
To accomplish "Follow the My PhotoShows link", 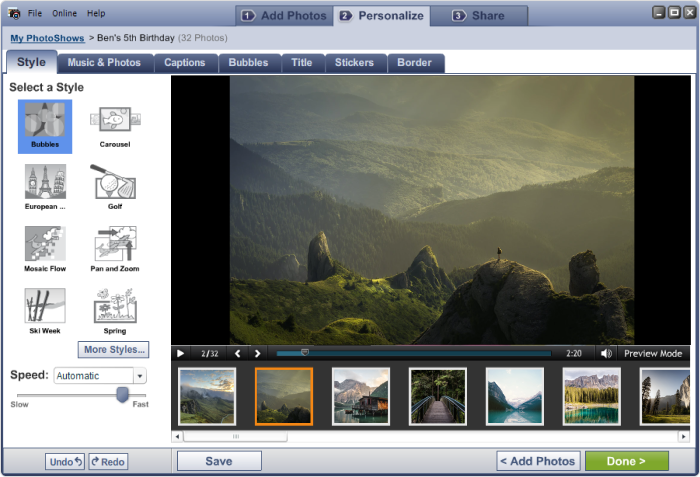I will pos(47,38).
